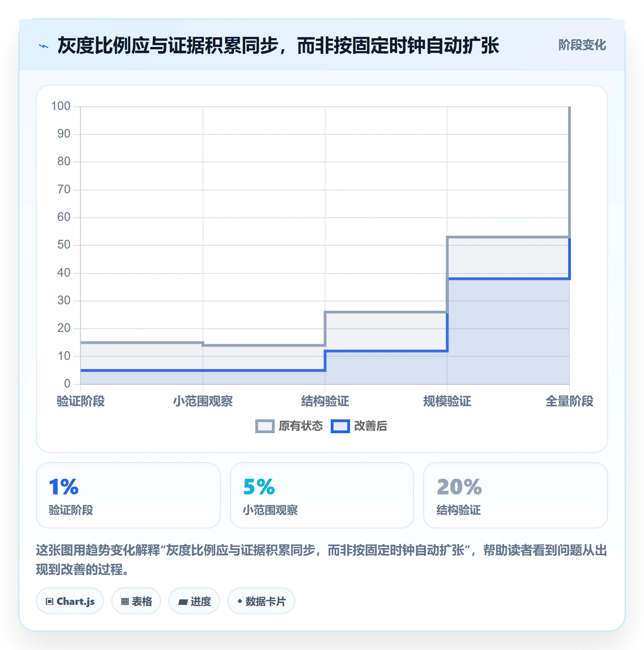Screen dimensions: 644x650
Task: Click the 规模验证 x-axis label
Action: (x=447, y=401)
